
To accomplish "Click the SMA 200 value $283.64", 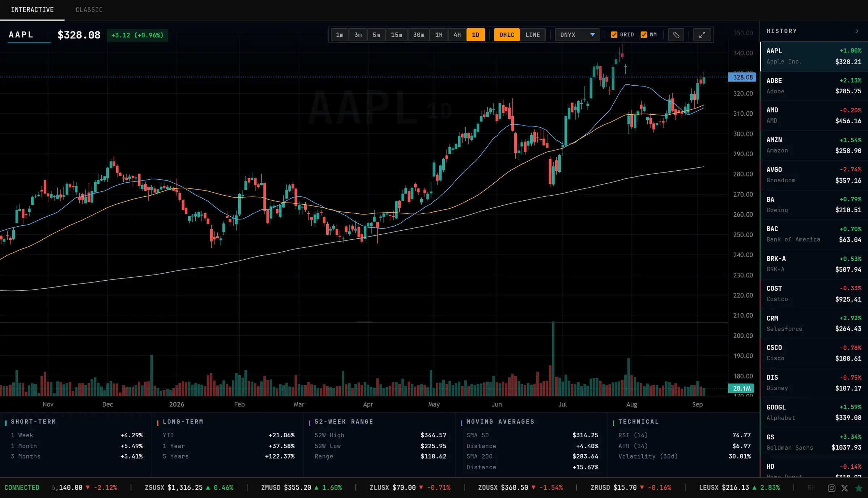I will 585,456.
